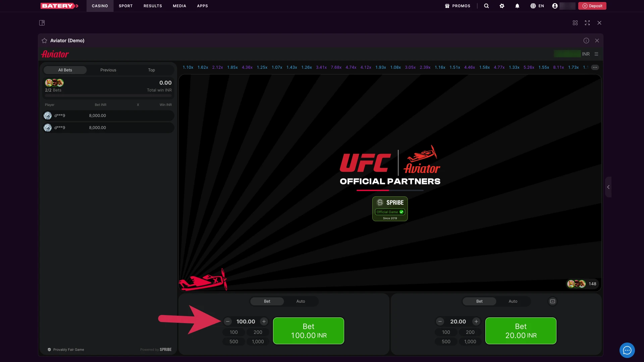Edit the 100.00 bet amount field

(x=246, y=321)
